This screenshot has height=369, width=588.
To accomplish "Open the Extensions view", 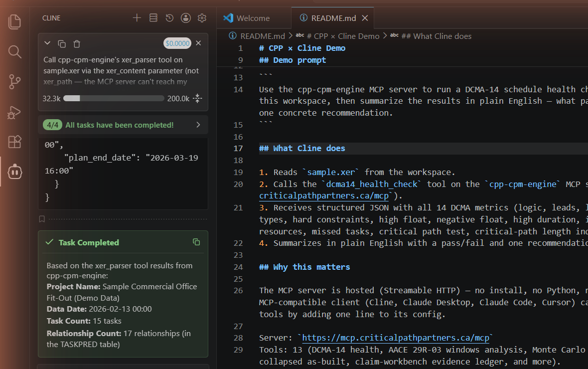I will coord(14,142).
